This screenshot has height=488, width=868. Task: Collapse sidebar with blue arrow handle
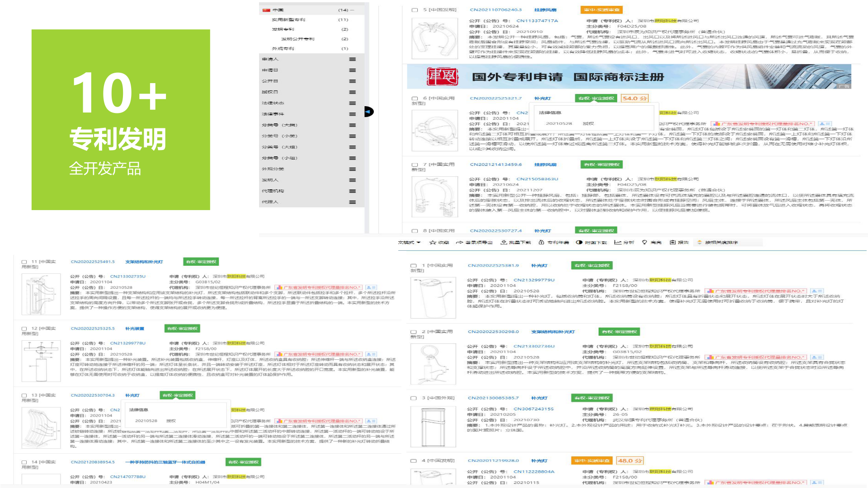pyautogui.click(x=368, y=112)
